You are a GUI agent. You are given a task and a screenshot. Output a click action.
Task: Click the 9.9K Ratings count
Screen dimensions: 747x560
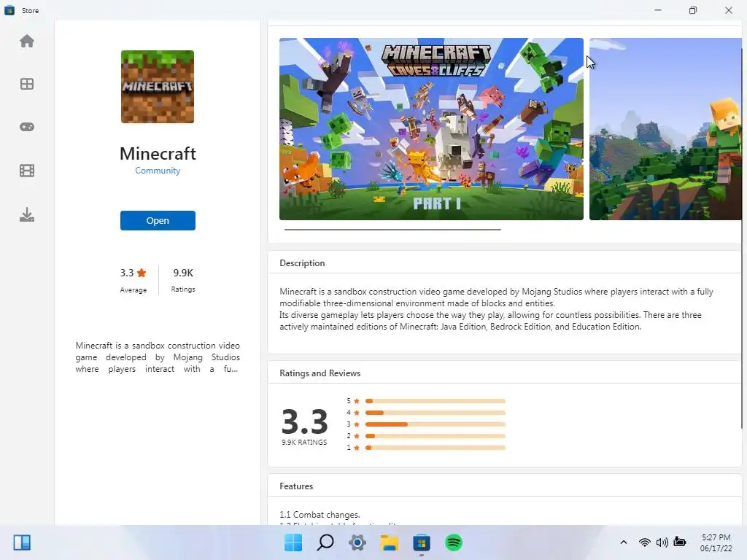[183, 280]
